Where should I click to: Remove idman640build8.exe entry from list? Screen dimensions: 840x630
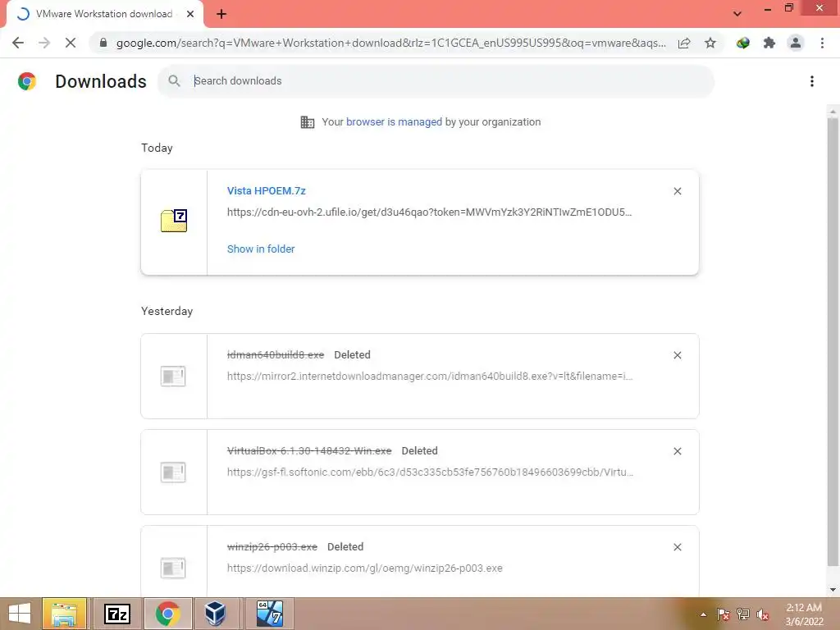click(x=678, y=355)
